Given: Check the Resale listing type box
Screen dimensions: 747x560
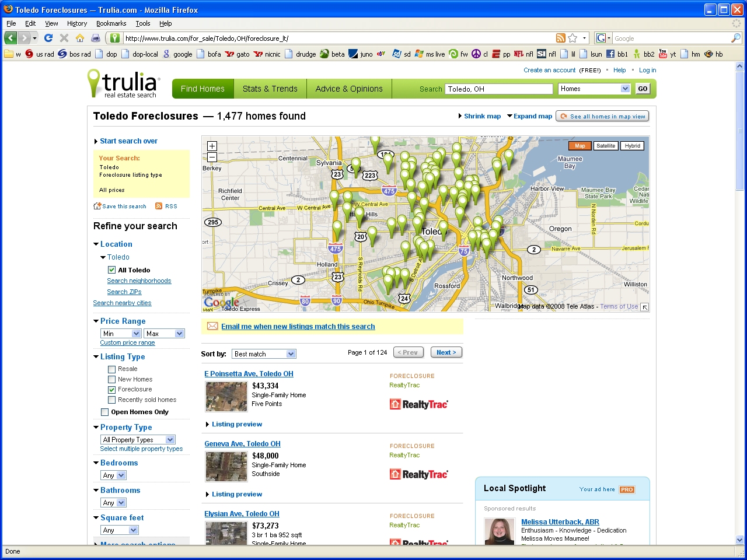Looking at the screenshot, I should pyautogui.click(x=111, y=369).
